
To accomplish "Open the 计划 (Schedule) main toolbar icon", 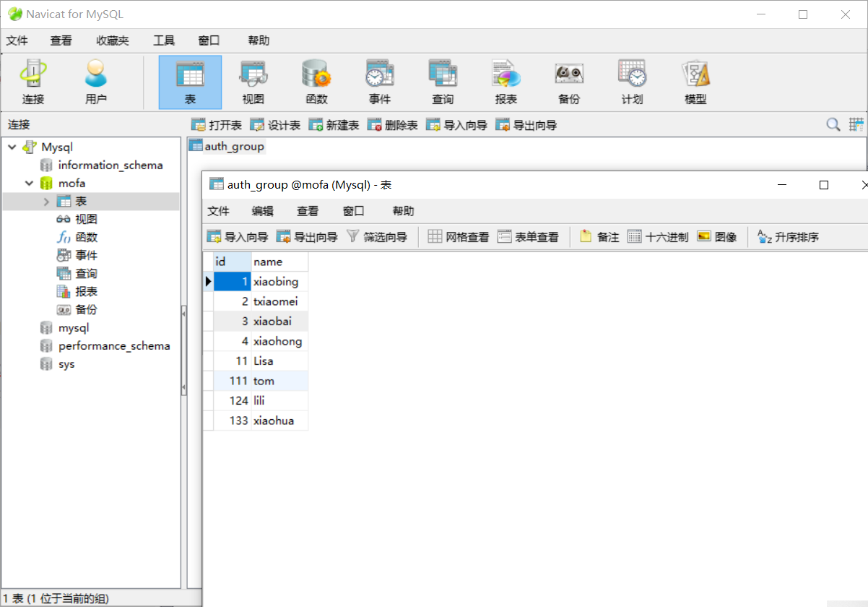I will tap(633, 82).
